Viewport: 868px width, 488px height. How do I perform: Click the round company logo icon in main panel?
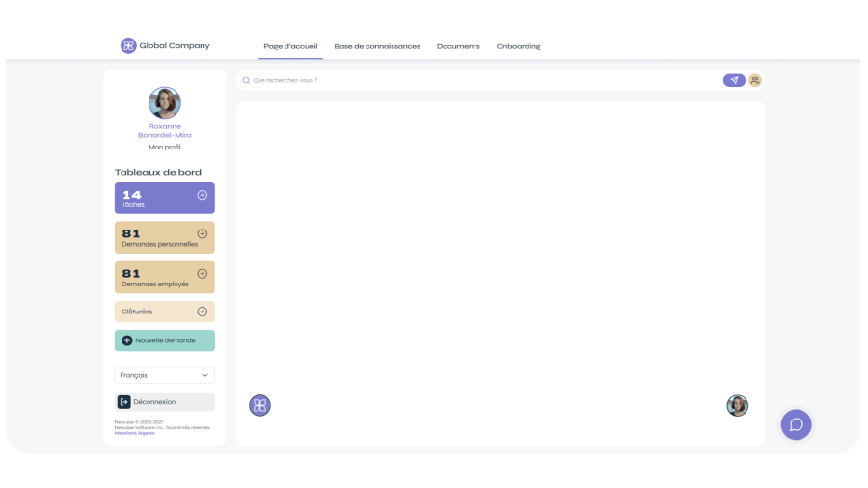coord(259,406)
